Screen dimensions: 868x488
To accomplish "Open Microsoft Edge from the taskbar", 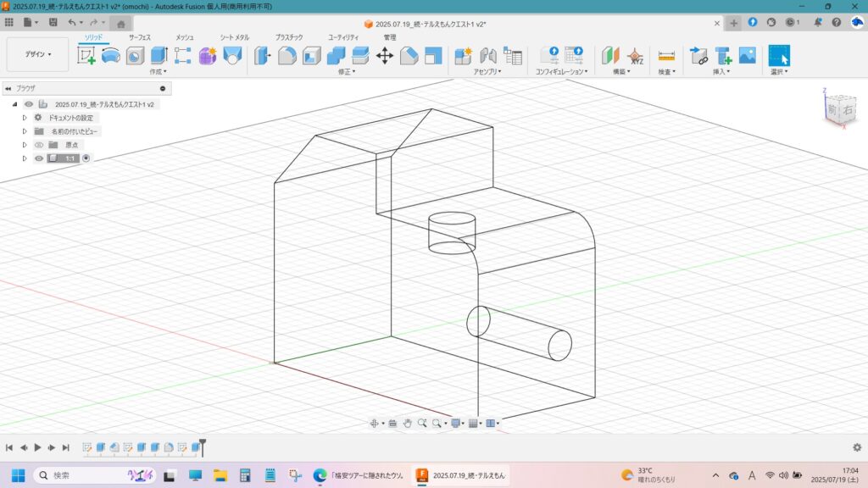I will (x=320, y=475).
